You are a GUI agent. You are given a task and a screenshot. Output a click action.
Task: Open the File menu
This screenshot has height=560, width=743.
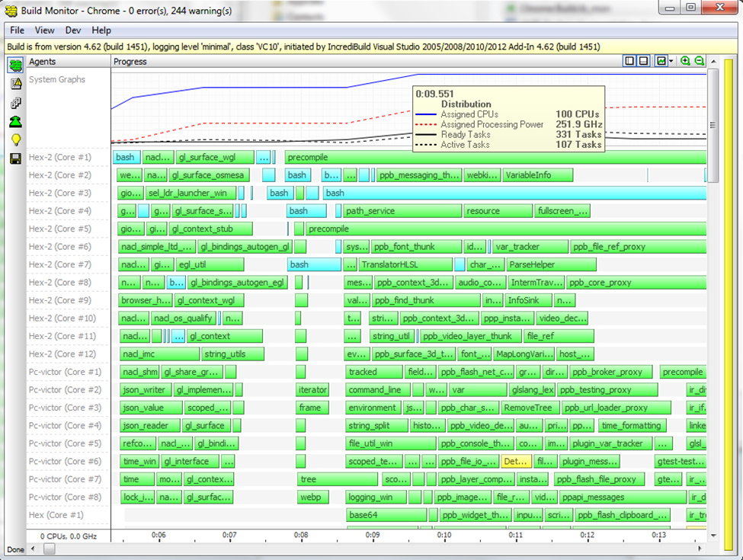[x=17, y=30]
